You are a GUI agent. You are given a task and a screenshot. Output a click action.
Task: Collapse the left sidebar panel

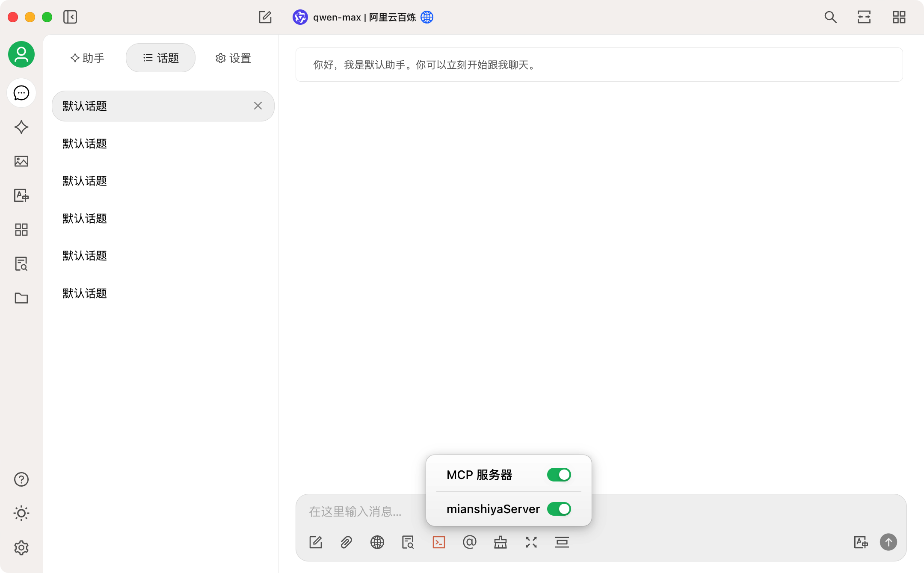pos(70,17)
